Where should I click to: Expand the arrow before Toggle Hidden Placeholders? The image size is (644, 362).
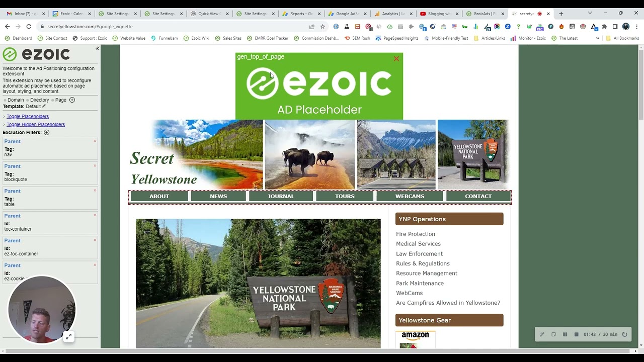(4, 125)
